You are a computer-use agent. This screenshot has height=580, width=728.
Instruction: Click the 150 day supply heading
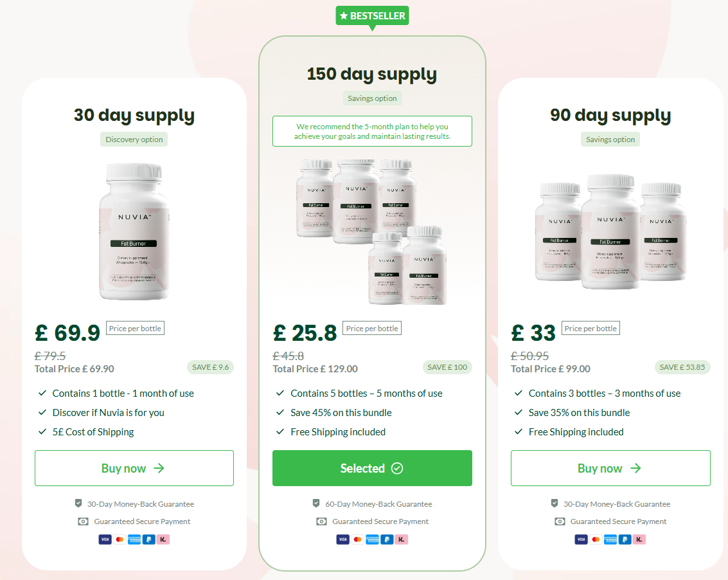[x=372, y=74]
